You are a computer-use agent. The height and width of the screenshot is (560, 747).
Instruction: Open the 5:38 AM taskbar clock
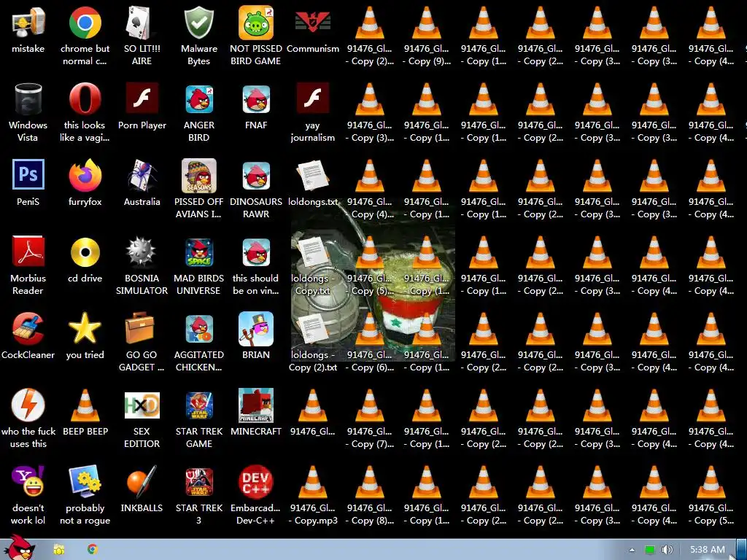point(708,550)
